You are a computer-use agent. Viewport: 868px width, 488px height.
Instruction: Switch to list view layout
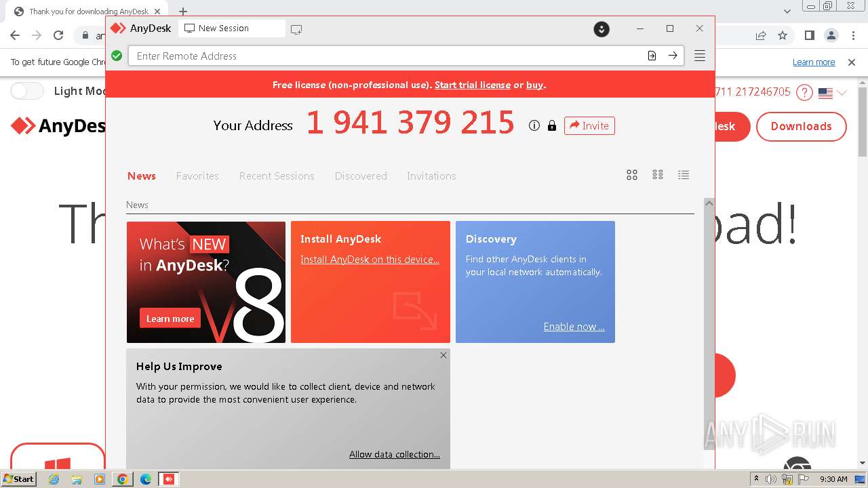[684, 175]
